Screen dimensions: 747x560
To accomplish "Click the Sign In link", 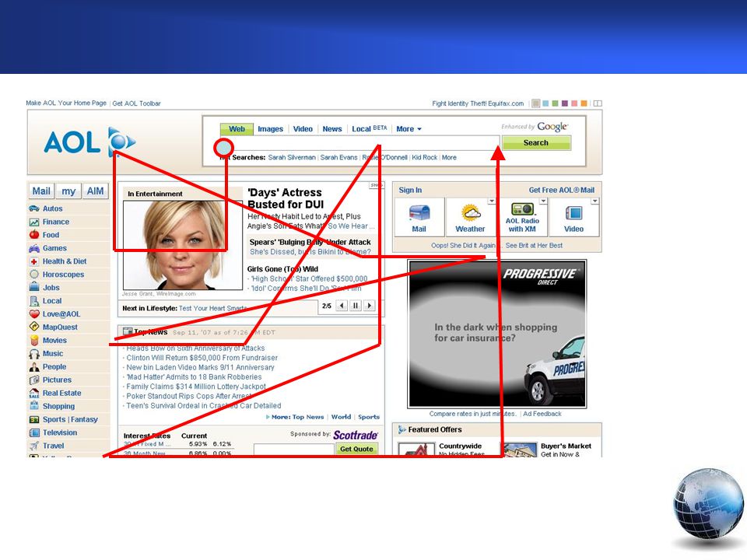I will pos(410,190).
